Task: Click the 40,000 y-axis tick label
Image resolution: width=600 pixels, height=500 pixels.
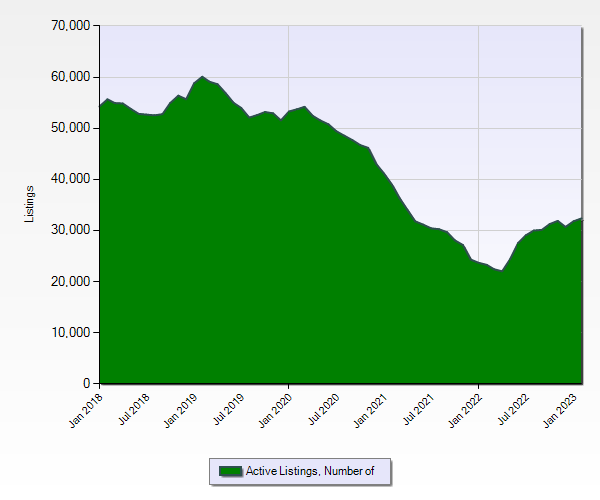Action: (x=69, y=179)
